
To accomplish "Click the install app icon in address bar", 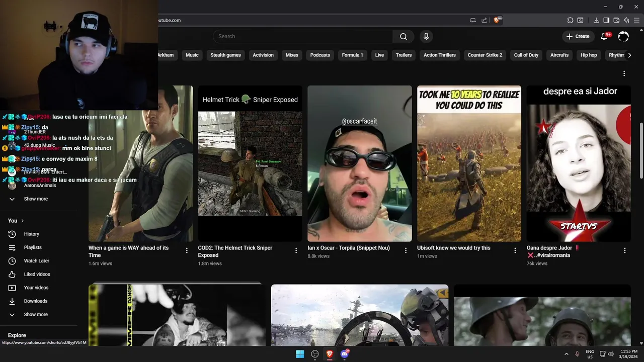I will [473, 20].
